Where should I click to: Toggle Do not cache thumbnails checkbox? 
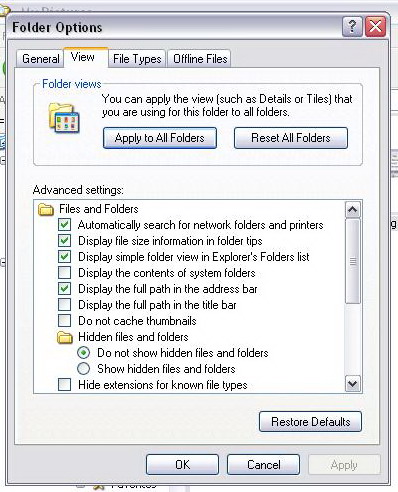(64, 321)
